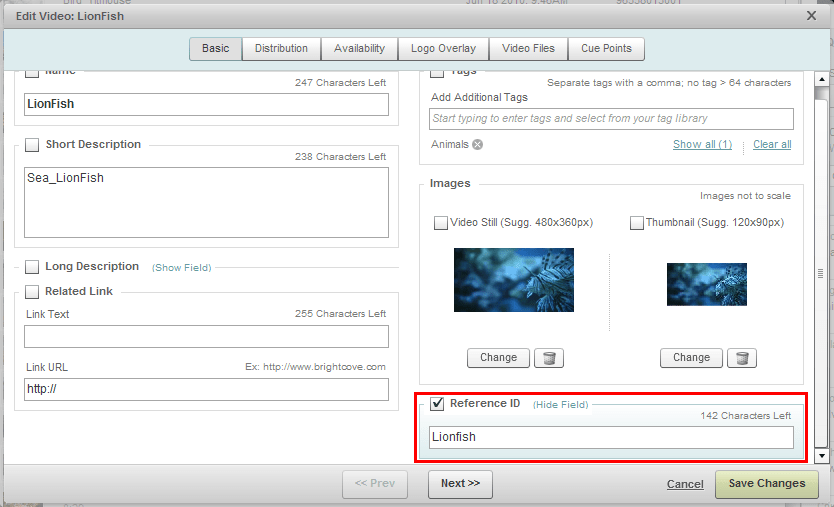This screenshot has width=834, height=507.
Task: Remove the Animals tag using x icon
Action: [x=477, y=145]
